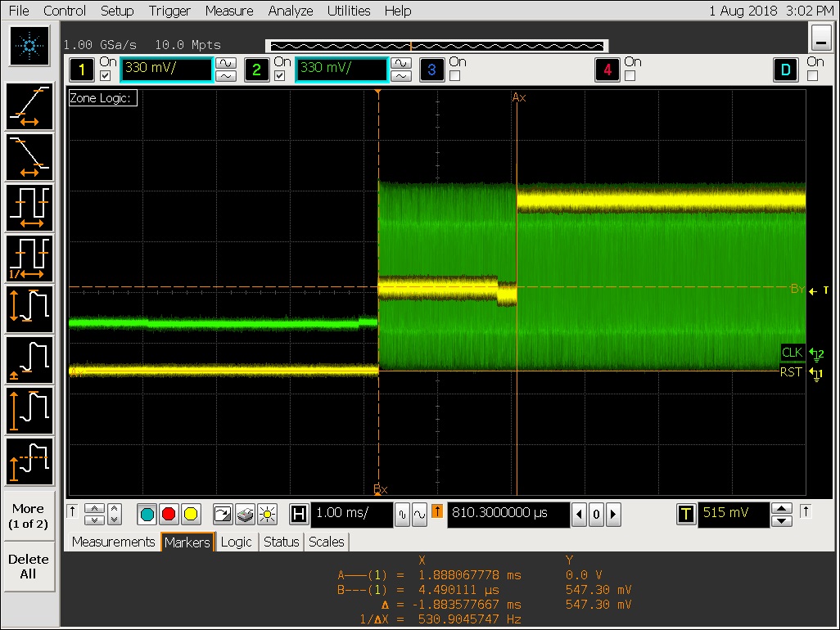Toggle channel 2 On checkbox
Screen dimensions: 840x630
click(x=280, y=76)
